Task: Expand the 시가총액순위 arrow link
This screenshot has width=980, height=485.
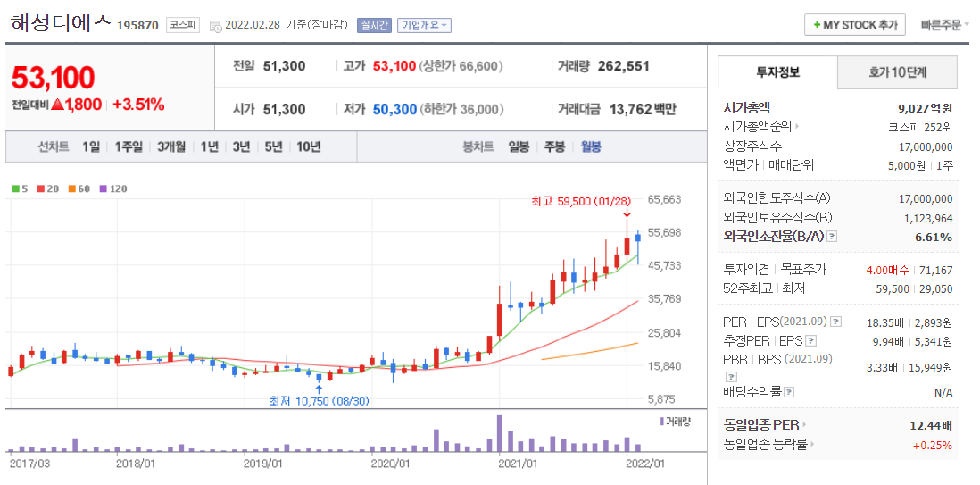Action: [798, 127]
